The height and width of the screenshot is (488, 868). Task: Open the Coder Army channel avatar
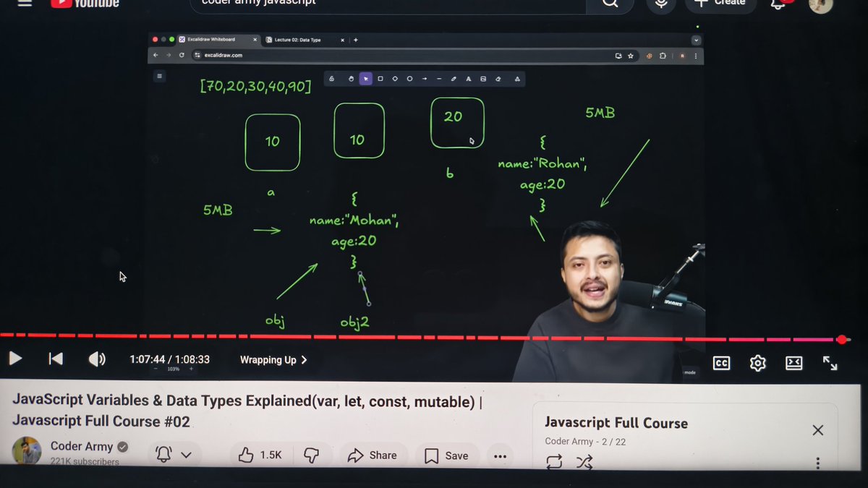point(27,451)
